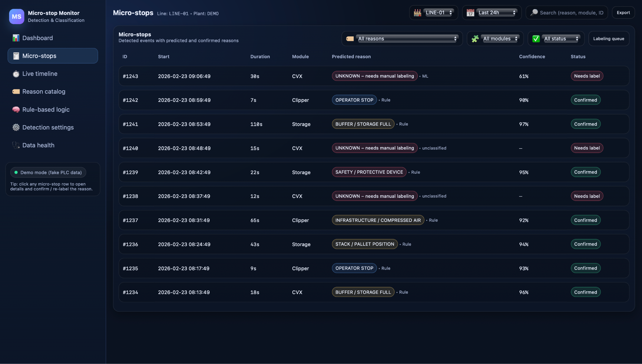642x364 pixels.
Task: Click the Reason catalog tag icon
Action: tap(16, 92)
